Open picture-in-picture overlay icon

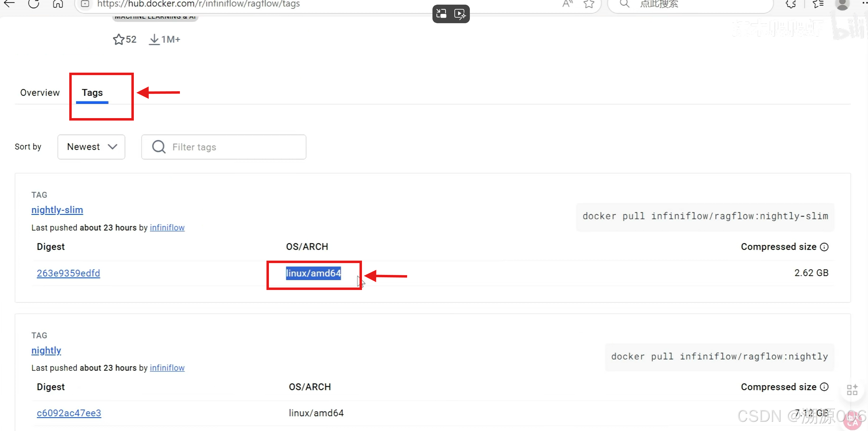441,14
